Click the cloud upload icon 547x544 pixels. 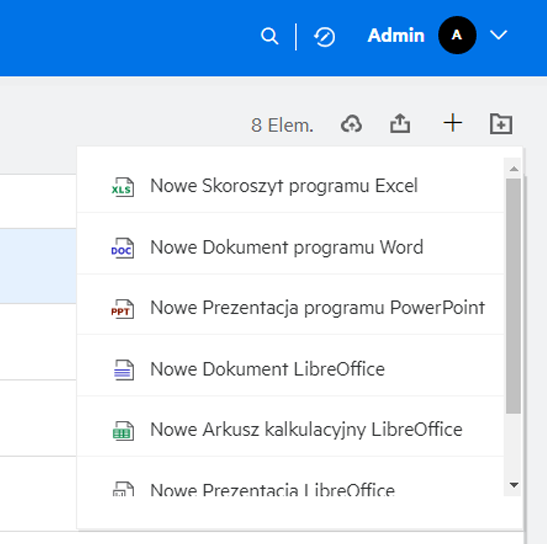point(351,124)
